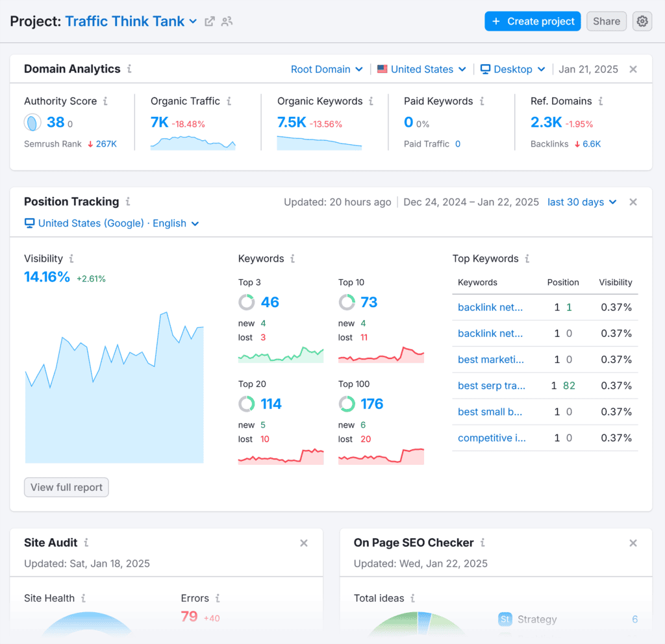This screenshot has height=644, width=665.
Task: Close the Domain Analytics widget
Action: click(x=633, y=69)
